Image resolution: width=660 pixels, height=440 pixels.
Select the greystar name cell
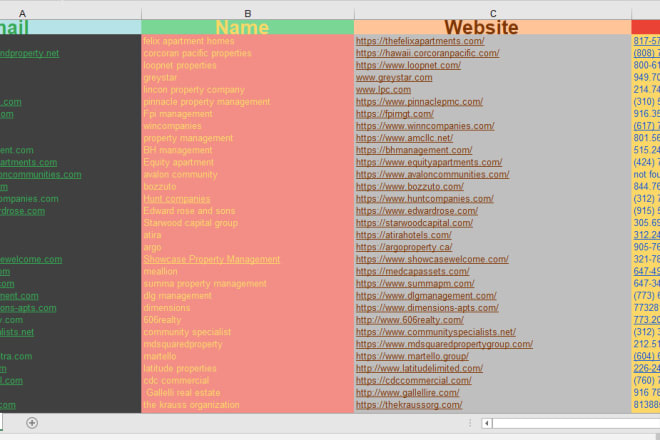pos(248,77)
